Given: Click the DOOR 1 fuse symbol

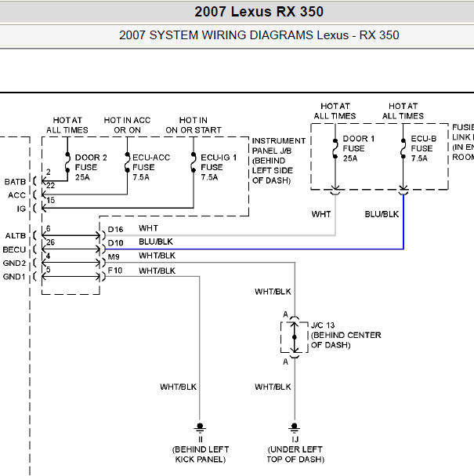Looking at the screenshot, I should tap(335, 149).
